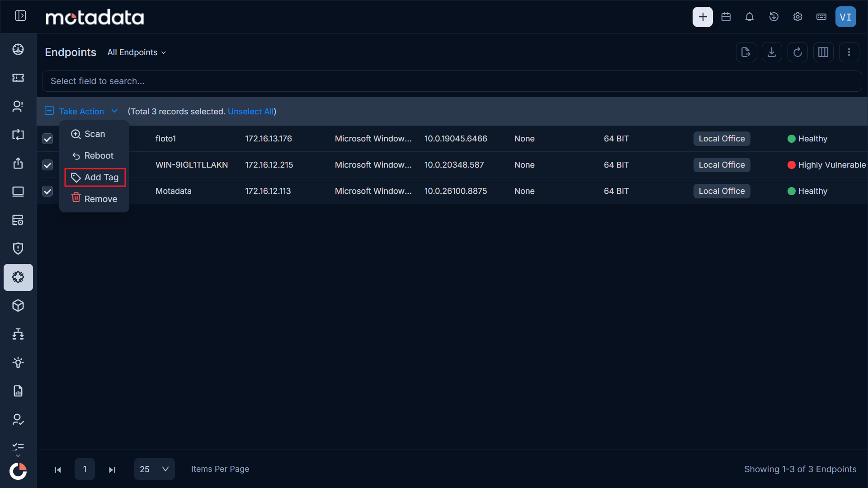Open the 25 items per page dropdown
The image size is (868, 488).
tap(154, 469)
